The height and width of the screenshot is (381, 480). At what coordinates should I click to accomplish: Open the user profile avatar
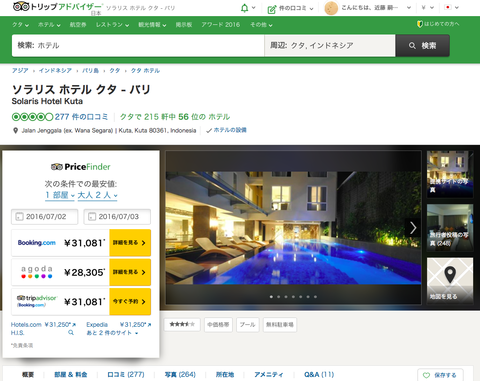click(331, 8)
